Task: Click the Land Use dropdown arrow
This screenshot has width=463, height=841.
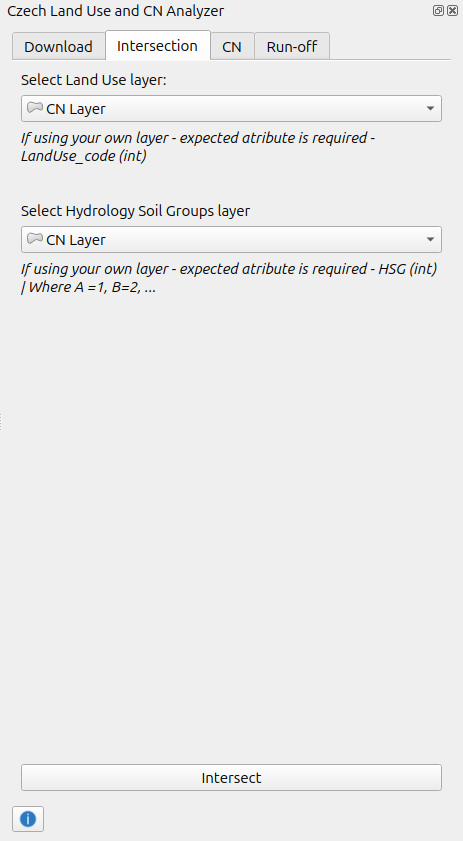Action: pos(430,108)
